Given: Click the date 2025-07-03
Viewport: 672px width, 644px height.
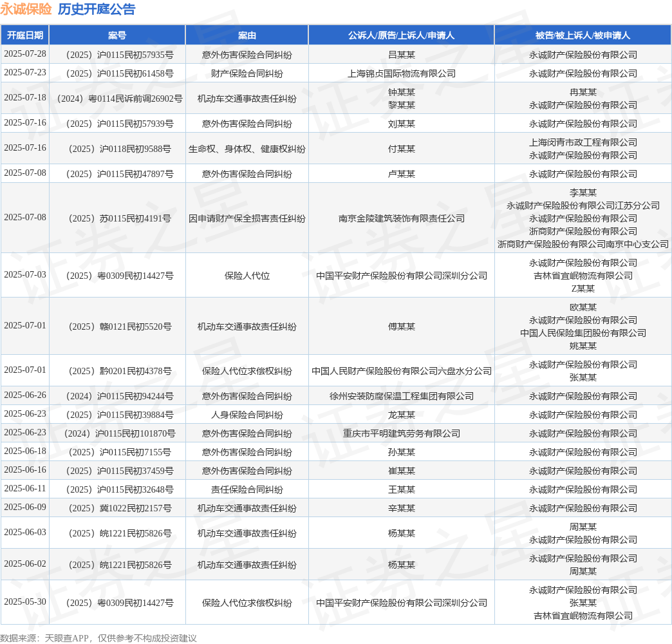Looking at the screenshot, I should [x=25, y=275].
